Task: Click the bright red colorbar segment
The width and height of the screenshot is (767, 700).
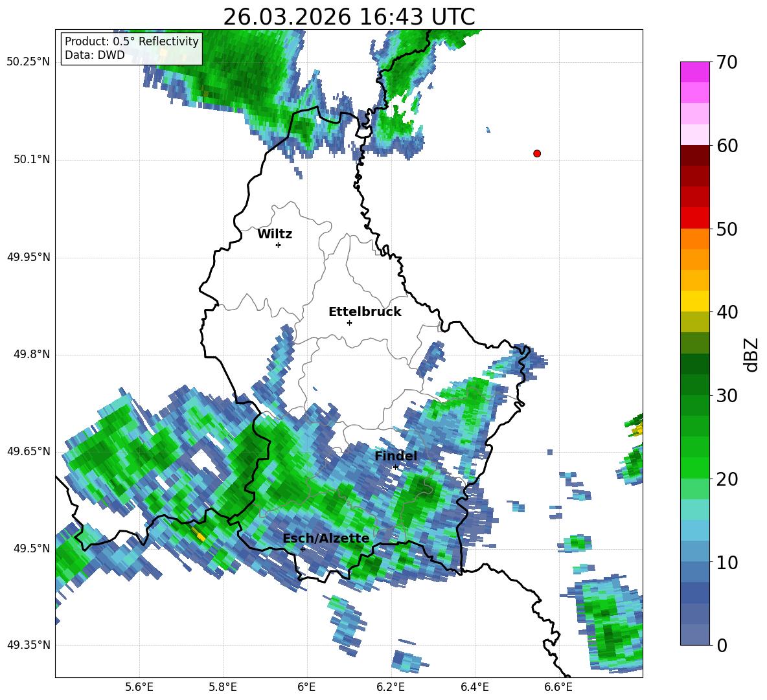Action: click(694, 218)
